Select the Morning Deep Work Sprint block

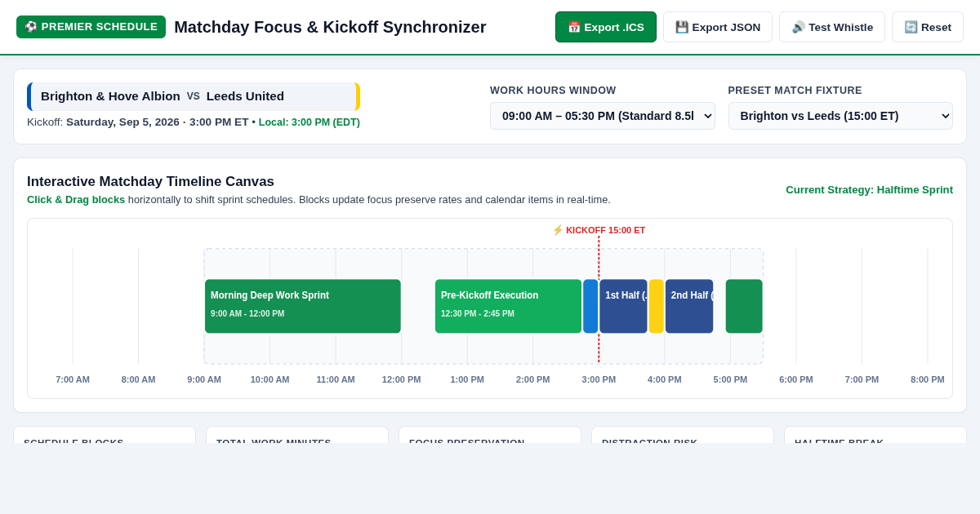pos(303,306)
